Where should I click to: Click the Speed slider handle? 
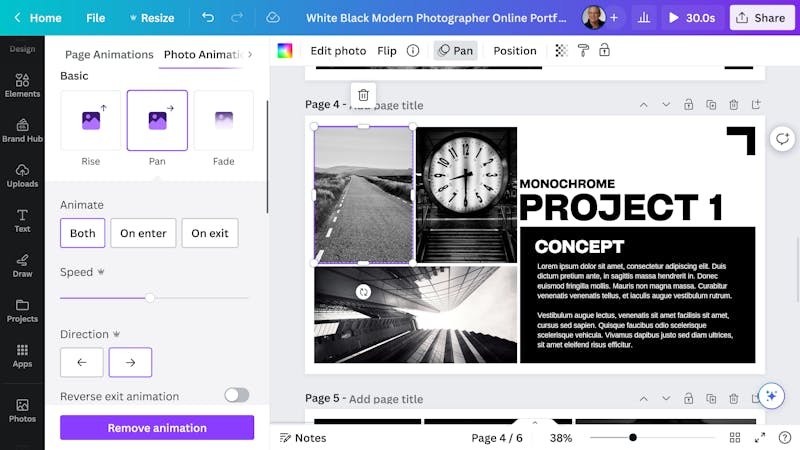click(x=149, y=298)
